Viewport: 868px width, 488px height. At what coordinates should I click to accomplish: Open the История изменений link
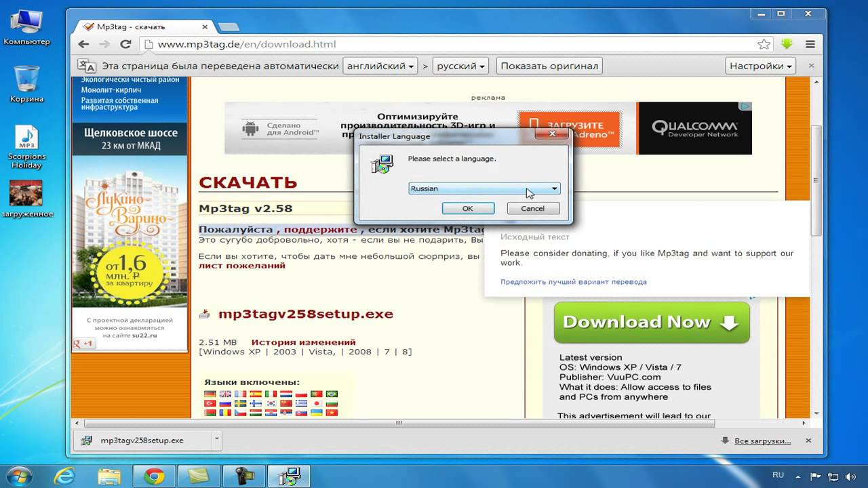[x=303, y=342]
